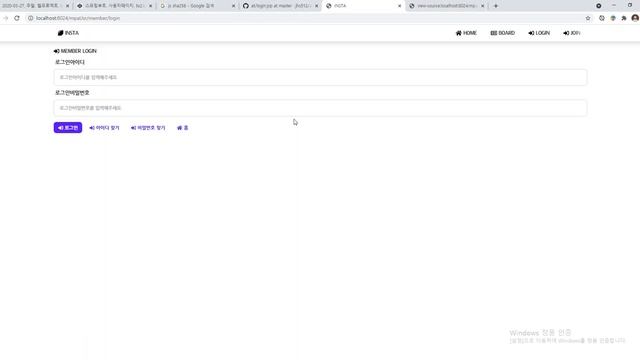Close the GitHub login.jsp tab
This screenshot has height=360, width=640.
316,6
